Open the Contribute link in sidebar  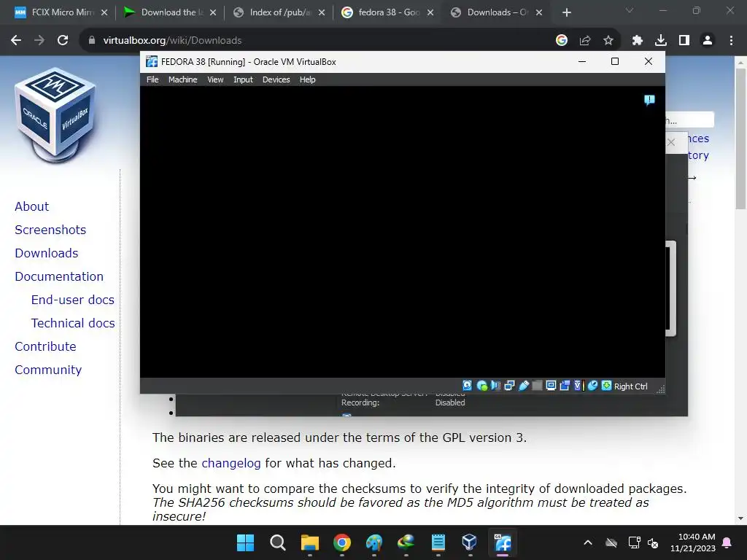[x=45, y=346]
